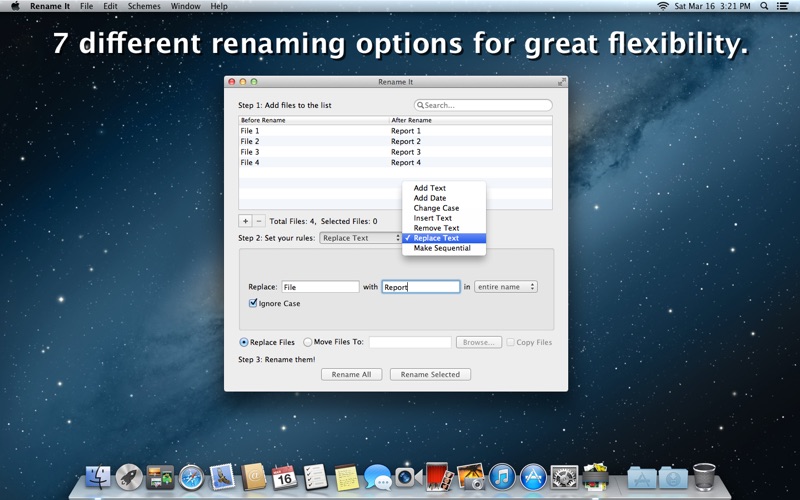800x500 pixels.
Task: Click the Move Files To path field
Action: (x=410, y=342)
